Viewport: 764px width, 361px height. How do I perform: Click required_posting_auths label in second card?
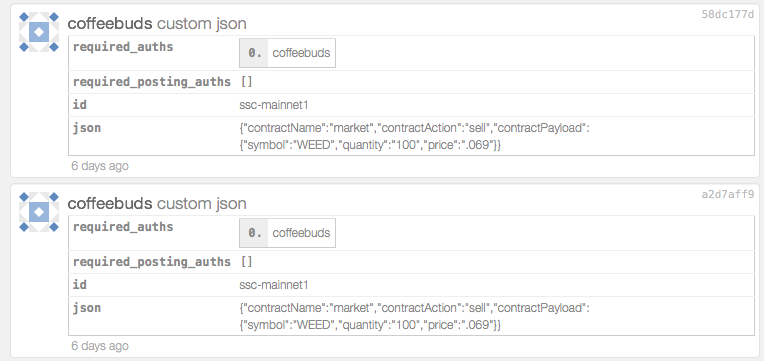pyautogui.click(x=152, y=262)
